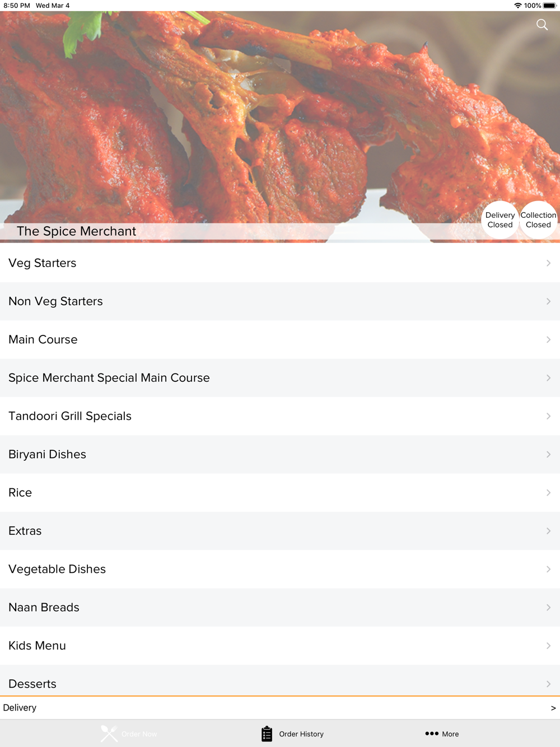Expand Veg Starters chevron
This screenshot has height=747, width=560.
[548, 263]
